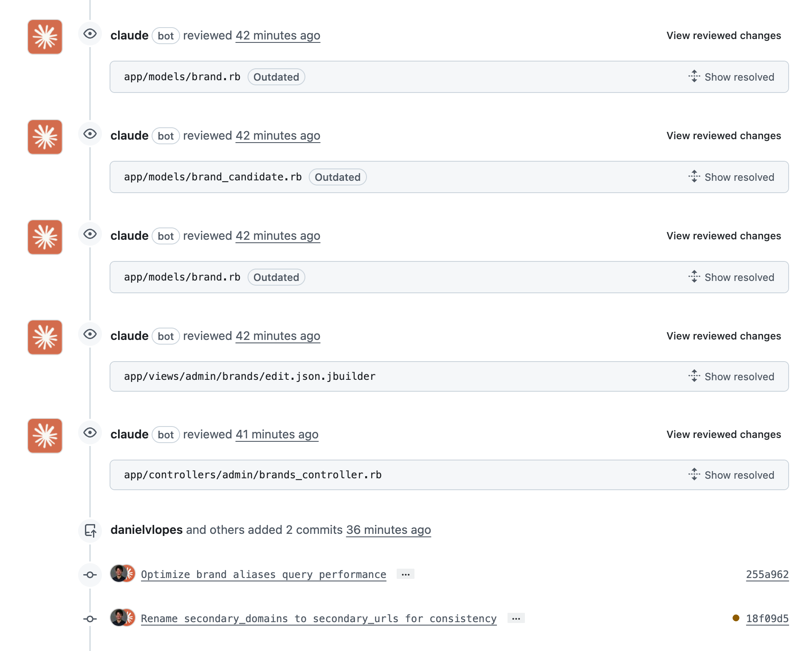Unfold the first app/models/brand.rb resolved thread
Screen dimensions: 812x651
[x=731, y=77]
